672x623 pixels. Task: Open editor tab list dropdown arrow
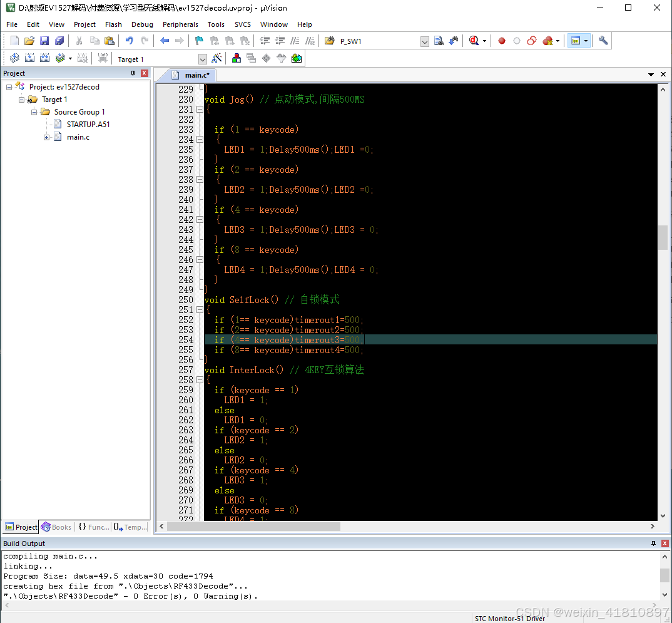651,75
